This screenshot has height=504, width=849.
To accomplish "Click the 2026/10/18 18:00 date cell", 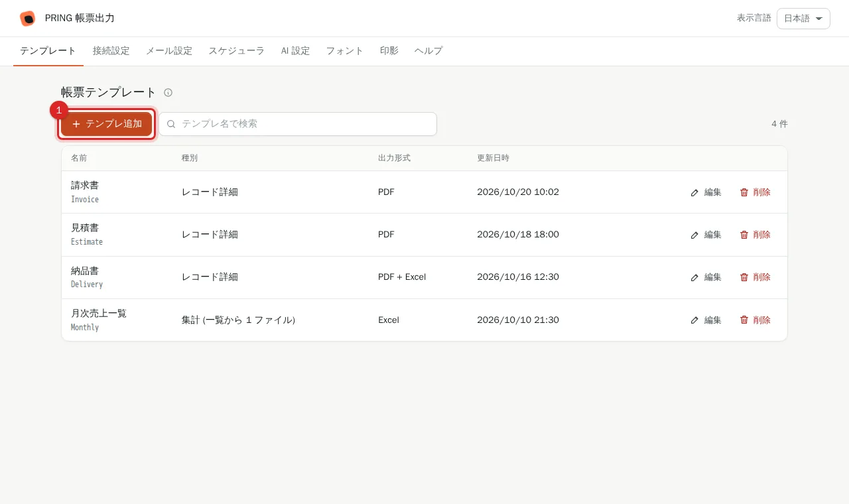I will [x=518, y=235].
